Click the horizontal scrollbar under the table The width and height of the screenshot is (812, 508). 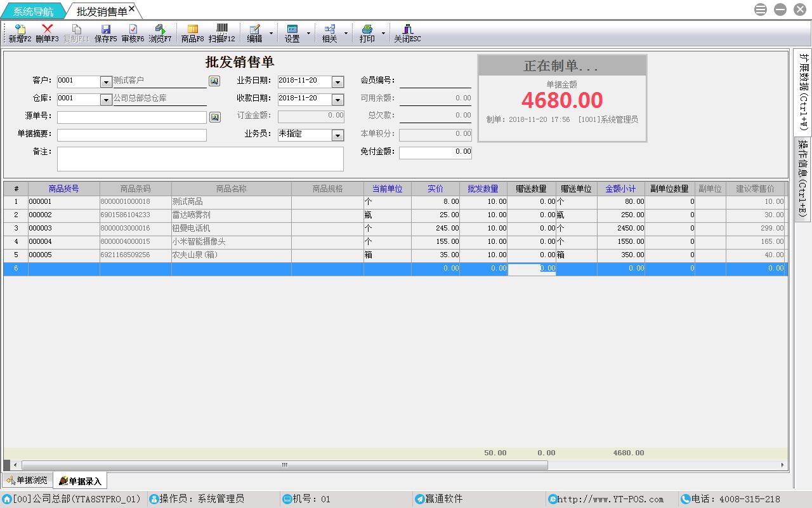[x=284, y=465]
